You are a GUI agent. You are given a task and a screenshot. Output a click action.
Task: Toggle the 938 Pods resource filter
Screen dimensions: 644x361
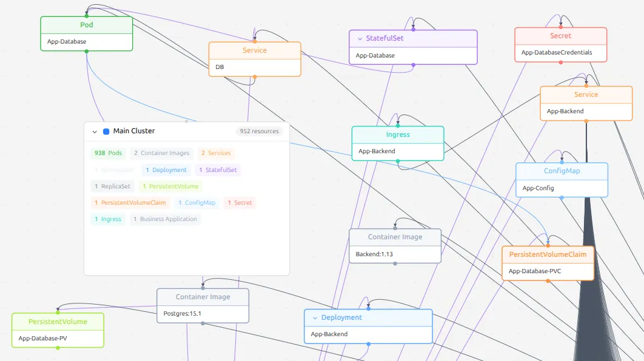click(x=107, y=153)
